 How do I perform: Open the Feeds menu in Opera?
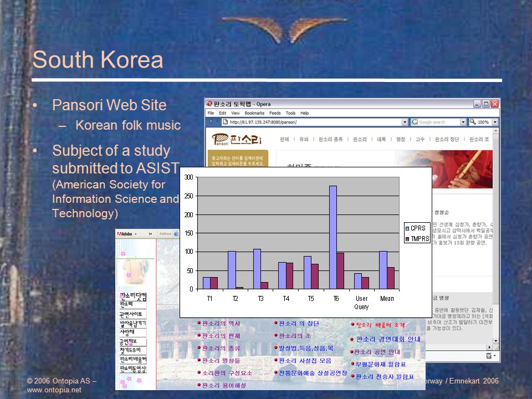click(x=275, y=113)
